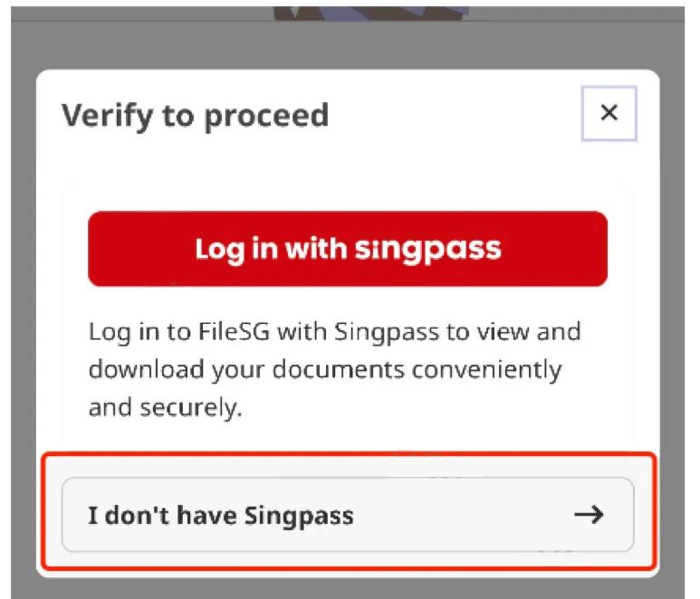Click the "download your documents conveniently" line
This screenshot has width=700, height=599.
pyautogui.click(x=324, y=369)
